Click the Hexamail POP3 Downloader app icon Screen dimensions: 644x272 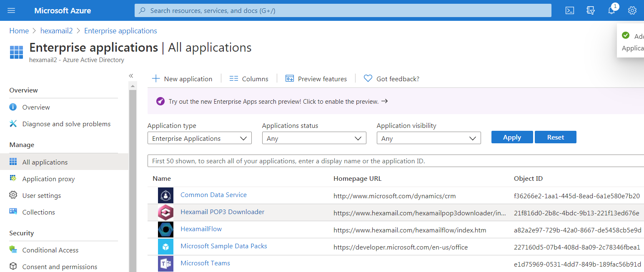point(165,212)
